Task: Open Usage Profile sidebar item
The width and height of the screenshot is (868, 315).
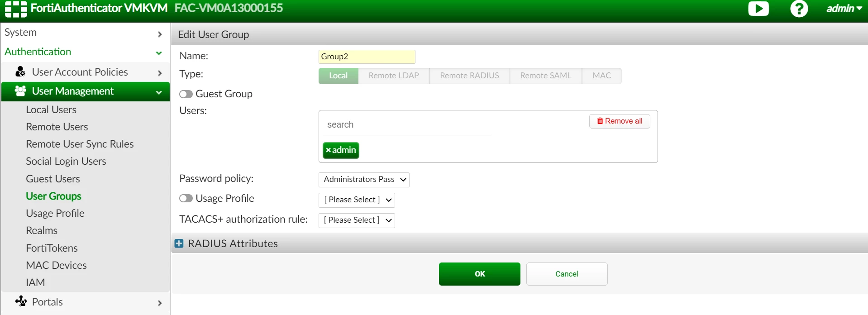Action: 55,213
